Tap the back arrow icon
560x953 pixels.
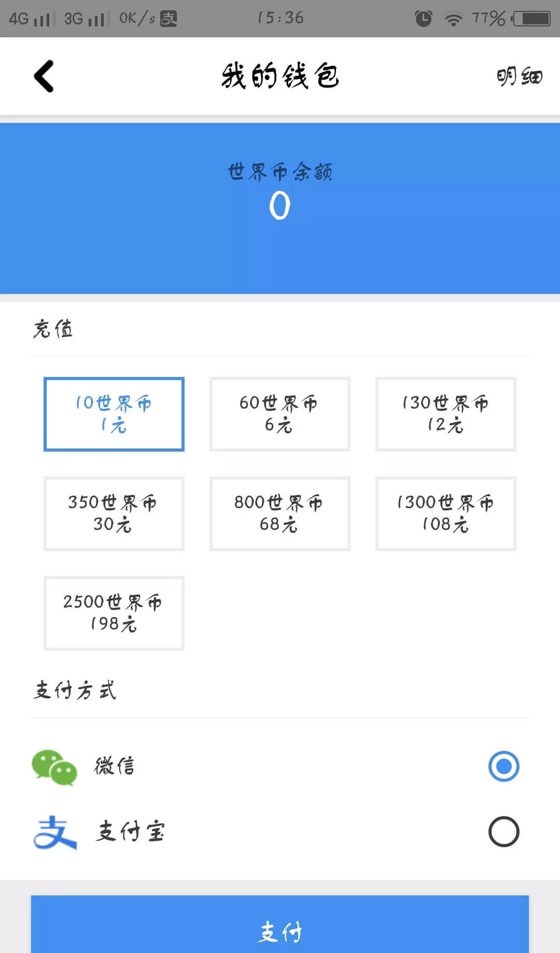click(44, 76)
